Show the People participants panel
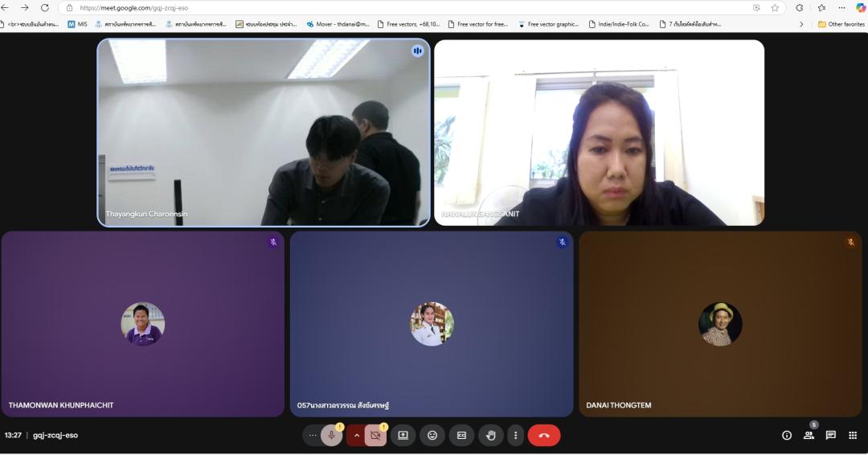 point(809,436)
